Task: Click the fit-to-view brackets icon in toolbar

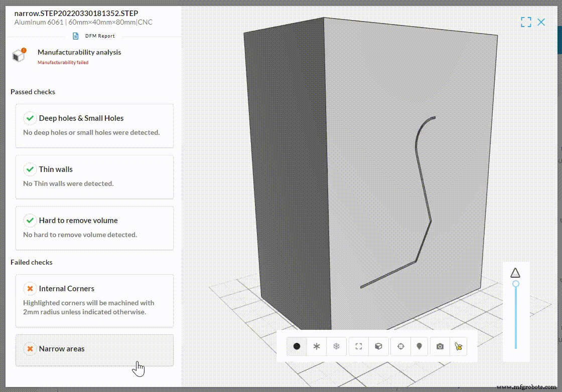Action: tap(358, 346)
